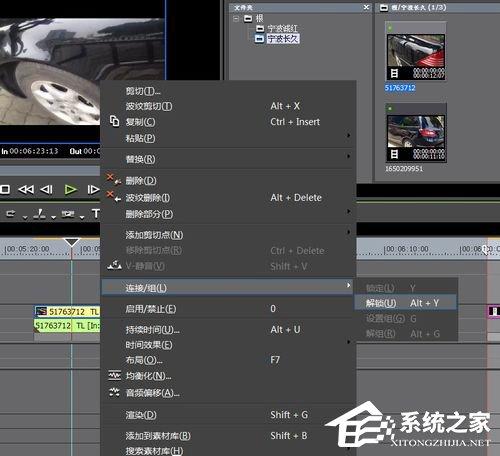Click the In timecode 00:06:23:13
The width and height of the screenshot is (500, 456).
[34, 151]
